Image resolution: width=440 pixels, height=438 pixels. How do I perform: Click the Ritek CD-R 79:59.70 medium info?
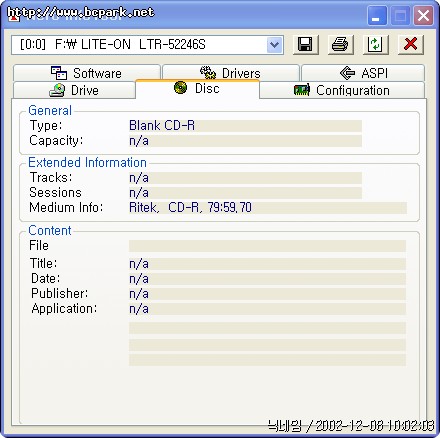[x=268, y=208]
